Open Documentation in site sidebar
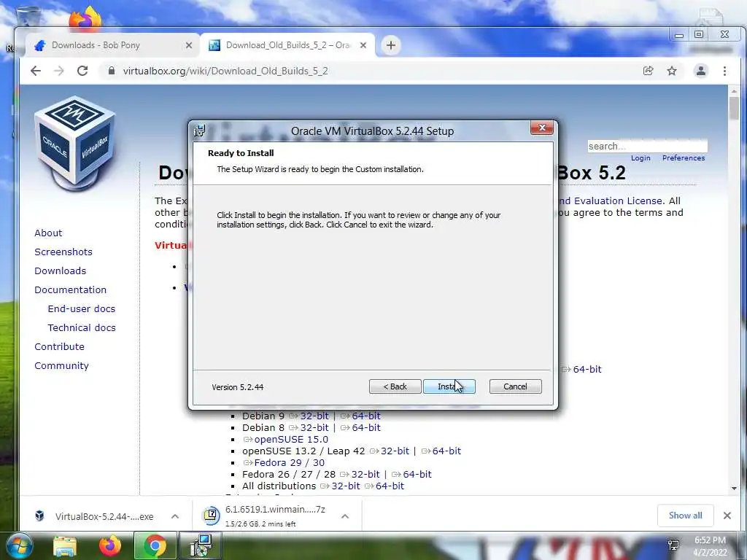 point(71,290)
